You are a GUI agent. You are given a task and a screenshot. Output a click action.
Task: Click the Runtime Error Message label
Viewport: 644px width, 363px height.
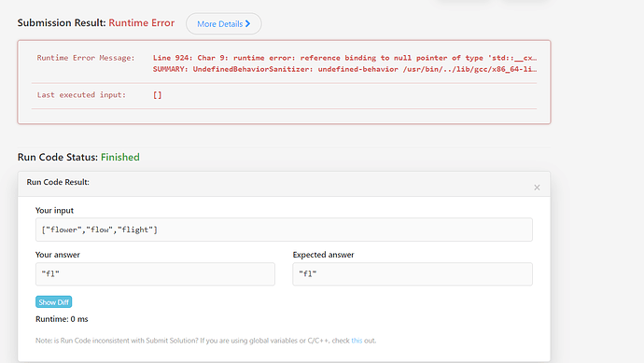(x=86, y=58)
